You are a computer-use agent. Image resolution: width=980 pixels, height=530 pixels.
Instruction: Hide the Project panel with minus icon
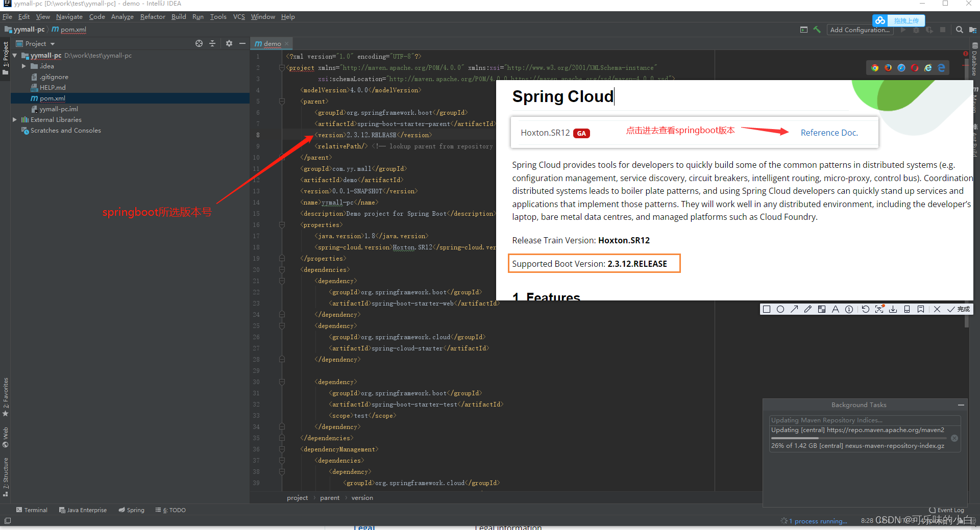(x=242, y=43)
